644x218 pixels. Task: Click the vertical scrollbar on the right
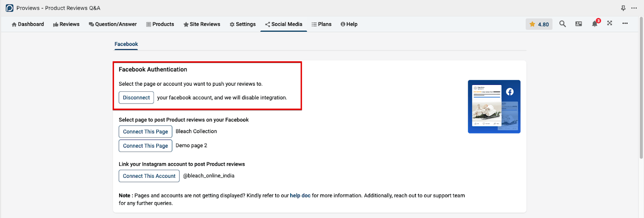pos(641,88)
